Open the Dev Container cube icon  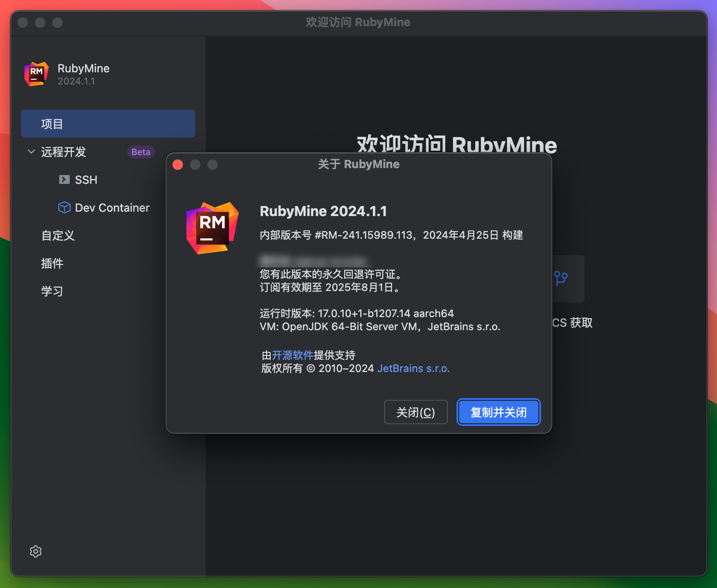click(x=64, y=207)
